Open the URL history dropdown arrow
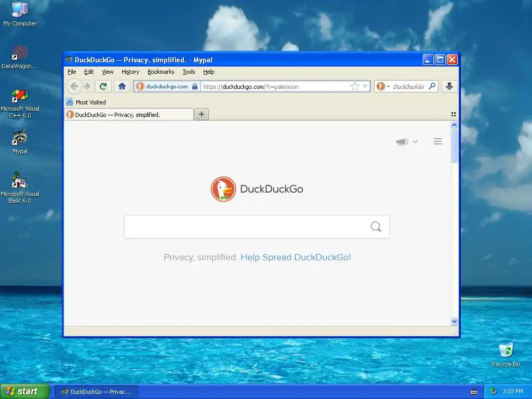This screenshot has height=399, width=532. (x=365, y=87)
